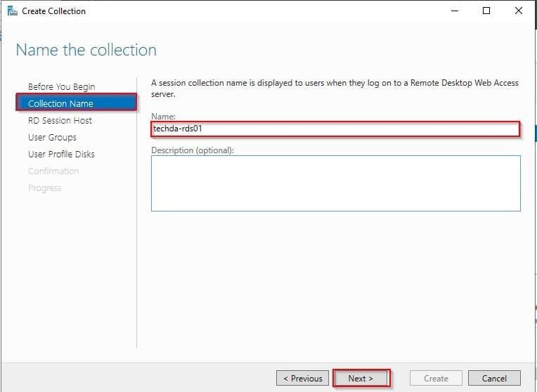Screen dimensions: 537x392
Task: Switch to the User Groups step
Action: point(52,137)
